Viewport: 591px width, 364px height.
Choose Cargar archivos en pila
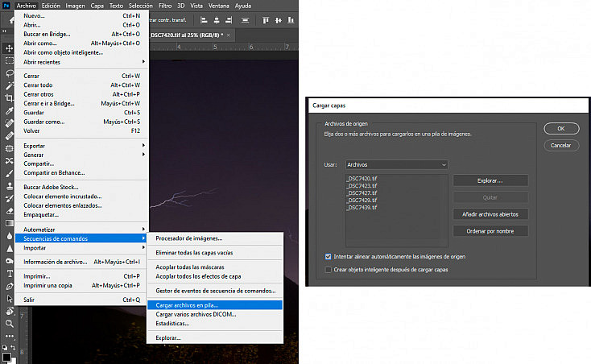(215, 305)
